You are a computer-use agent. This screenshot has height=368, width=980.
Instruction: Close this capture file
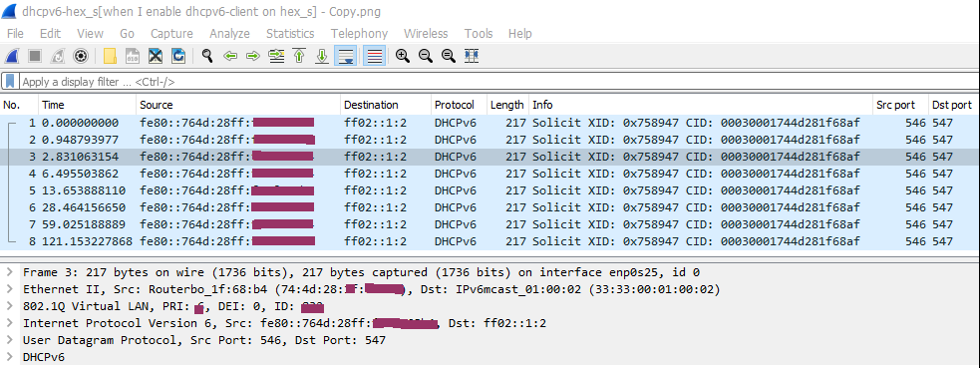coord(155,56)
